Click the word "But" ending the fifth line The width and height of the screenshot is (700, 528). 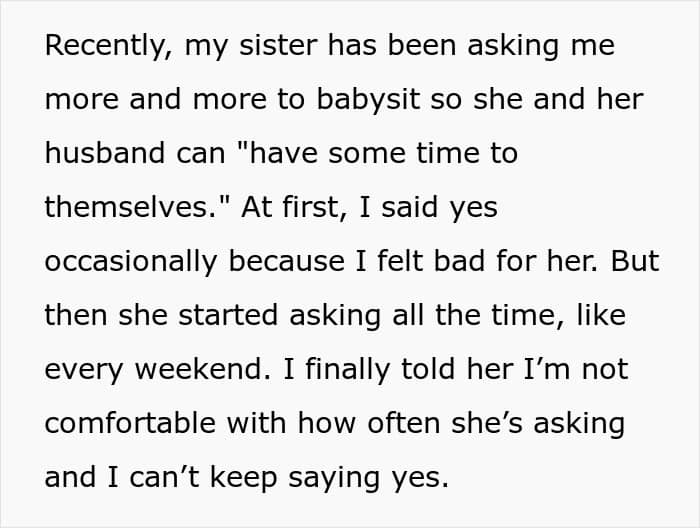[635, 261]
